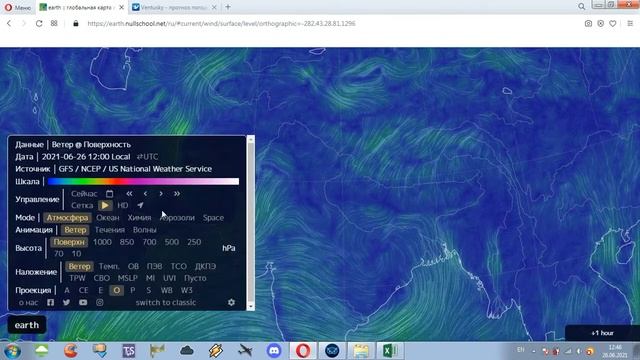Open the file explorer folder in taskbar
Screen dimensions: 640x360
pyautogui.click(x=361, y=351)
